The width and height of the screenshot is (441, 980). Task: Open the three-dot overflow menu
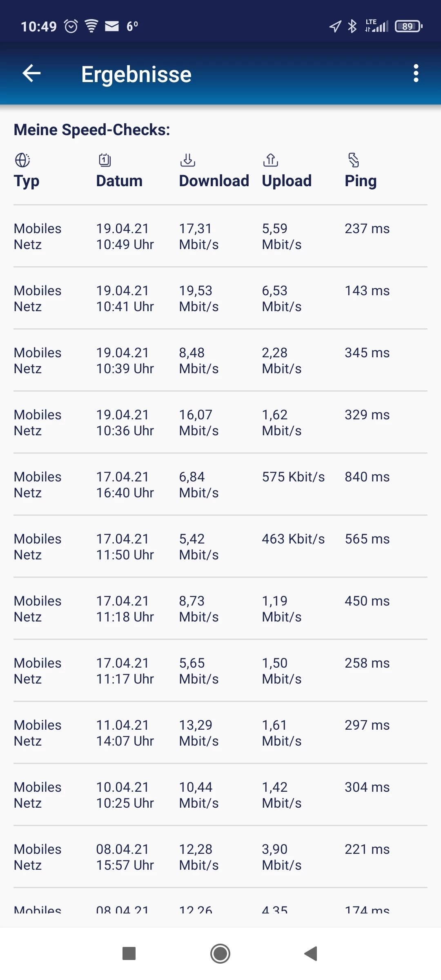coord(416,73)
